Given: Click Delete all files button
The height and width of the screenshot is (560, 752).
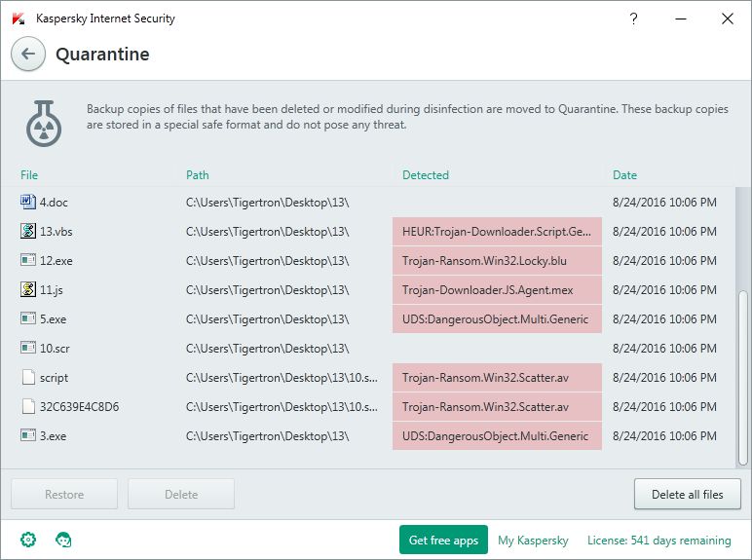Looking at the screenshot, I should pyautogui.click(x=688, y=494).
